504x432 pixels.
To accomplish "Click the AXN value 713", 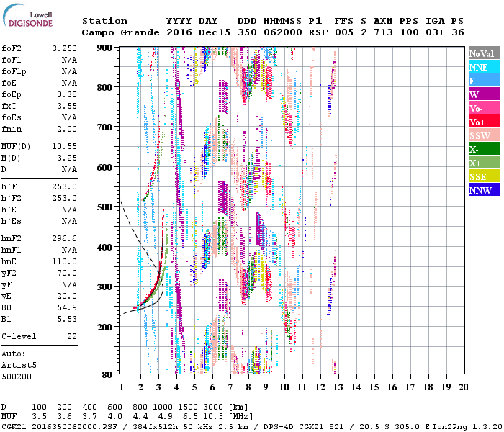I will [x=383, y=32].
